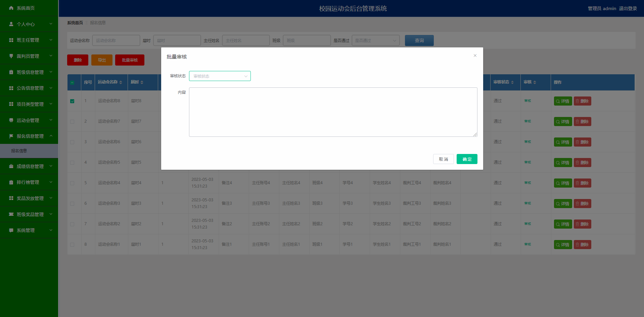Click the icon beside 运动会管理
This screenshot has width=644, height=317.
(x=11, y=120)
